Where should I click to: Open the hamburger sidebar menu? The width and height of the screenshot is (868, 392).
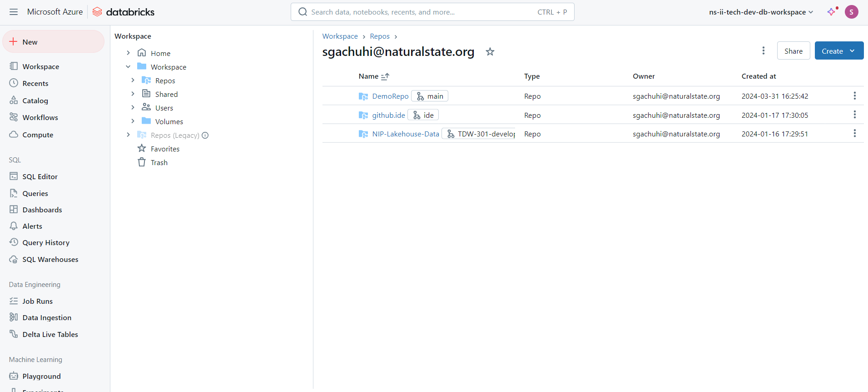[14, 12]
